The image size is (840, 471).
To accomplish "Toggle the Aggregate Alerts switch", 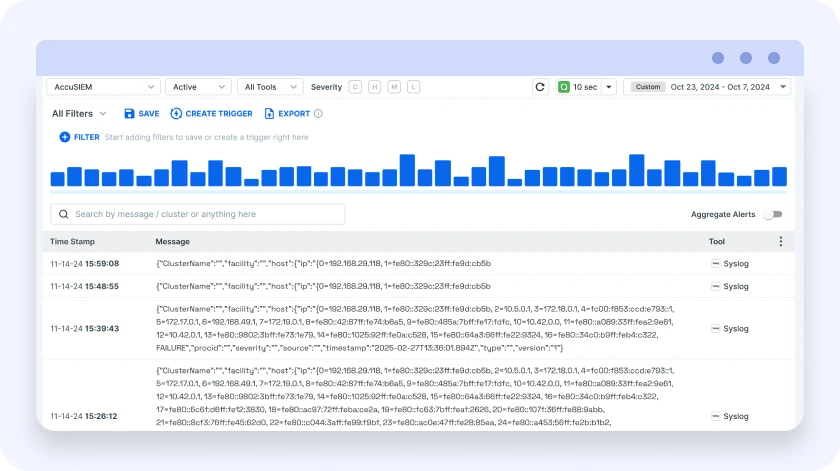I will pos(773,214).
